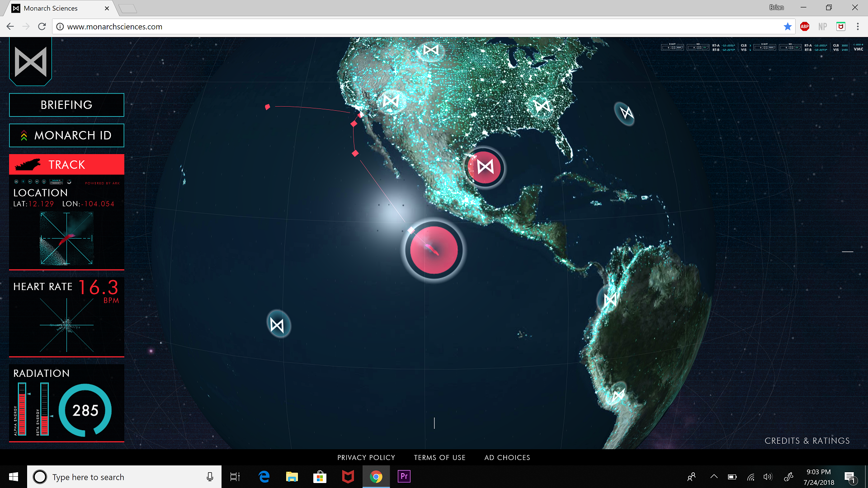868x488 pixels.
Task: Open Task View from the taskbar
Action: [235, 477]
